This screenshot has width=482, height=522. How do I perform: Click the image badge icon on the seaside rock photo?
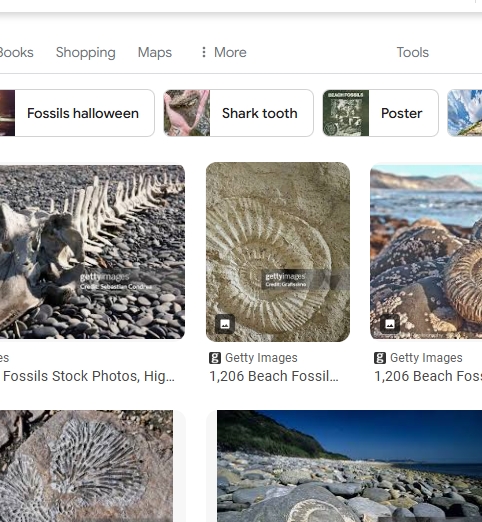click(390, 324)
